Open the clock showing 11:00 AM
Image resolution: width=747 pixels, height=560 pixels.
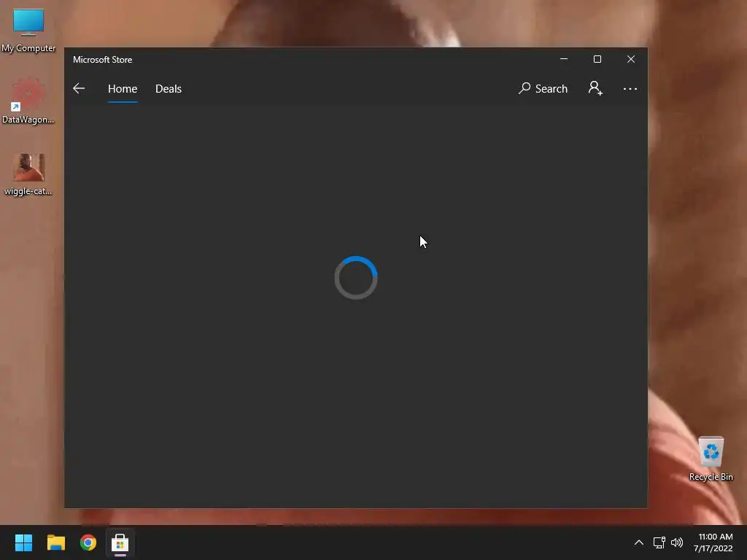click(713, 542)
